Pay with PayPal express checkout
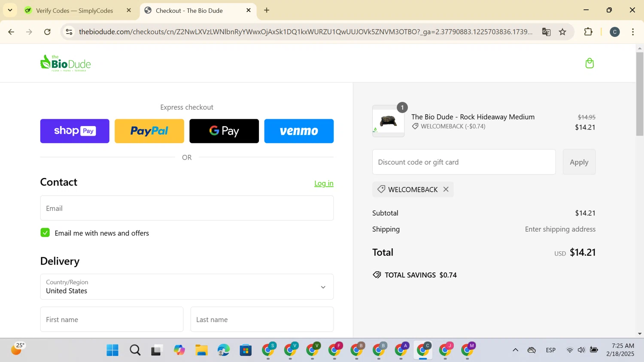This screenshot has height=362, width=644. (149, 131)
